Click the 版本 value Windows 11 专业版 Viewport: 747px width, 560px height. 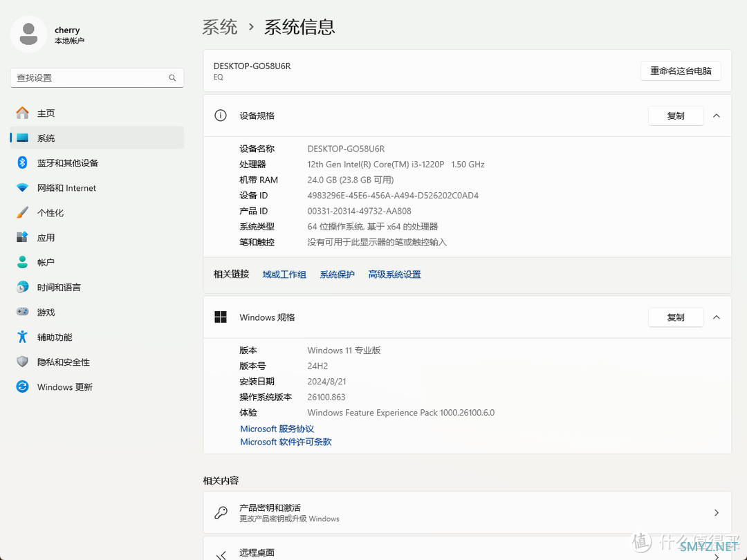tap(344, 351)
